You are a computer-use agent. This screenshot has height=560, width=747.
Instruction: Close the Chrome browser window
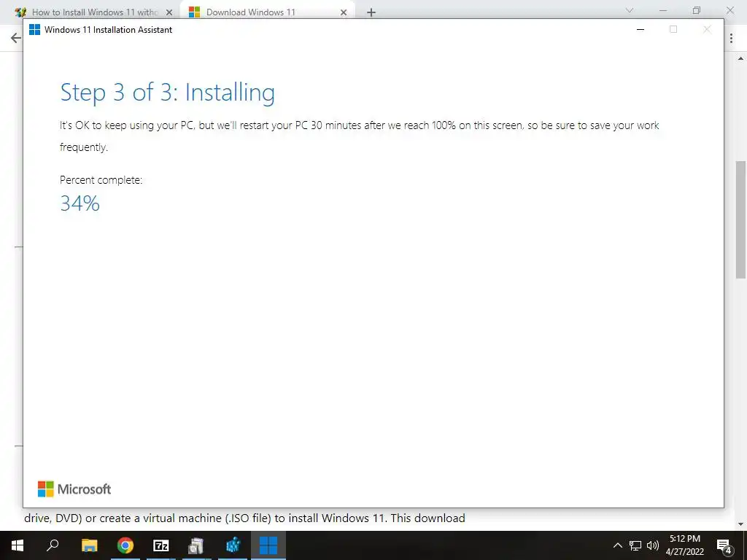(729, 10)
